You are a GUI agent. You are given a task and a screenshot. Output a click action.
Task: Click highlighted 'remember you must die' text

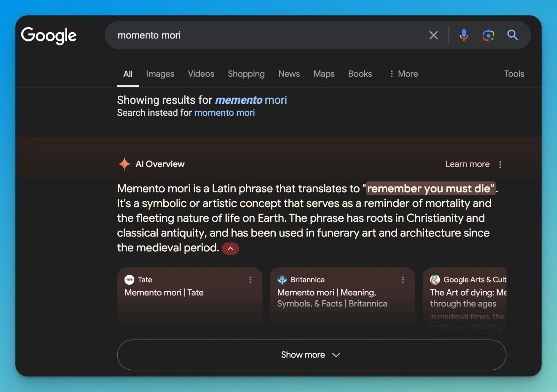[x=431, y=189]
